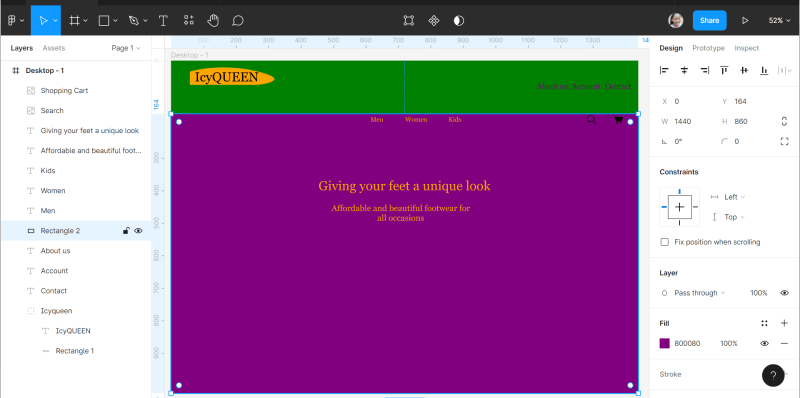Open the Page 1 dropdown

(126, 48)
